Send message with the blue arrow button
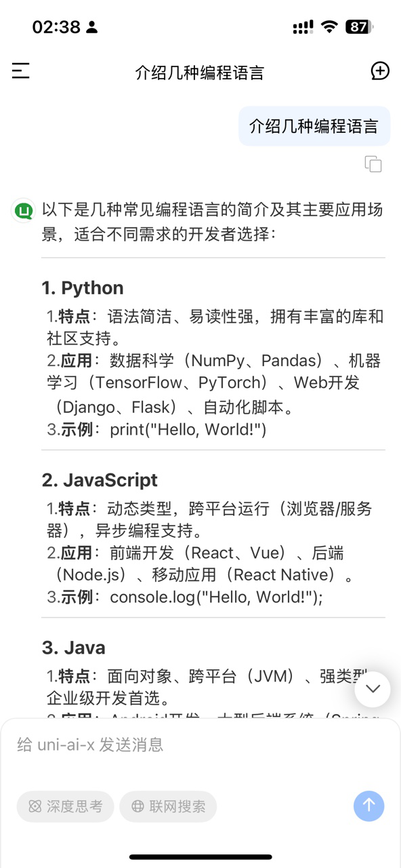Image resolution: width=401 pixels, height=868 pixels. click(x=368, y=805)
